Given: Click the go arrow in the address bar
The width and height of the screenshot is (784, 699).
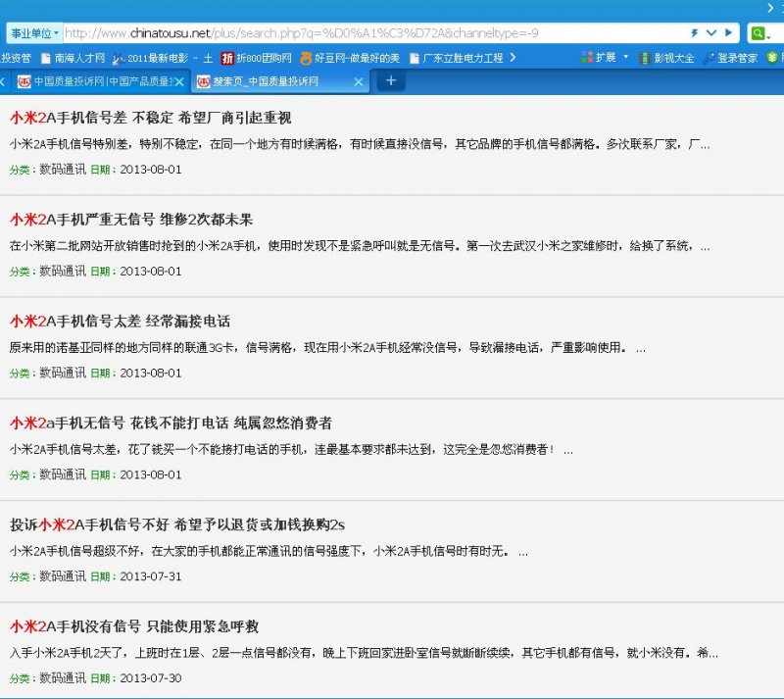Looking at the screenshot, I should tap(728, 33).
